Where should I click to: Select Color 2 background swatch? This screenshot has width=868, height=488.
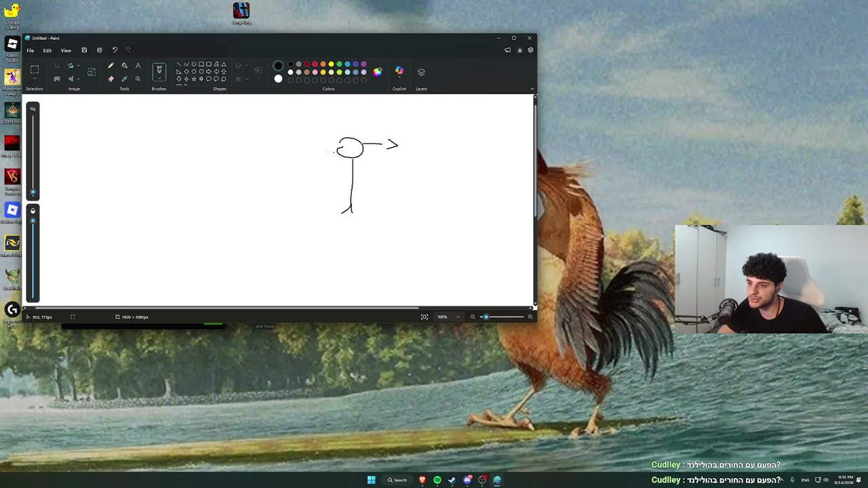click(278, 79)
